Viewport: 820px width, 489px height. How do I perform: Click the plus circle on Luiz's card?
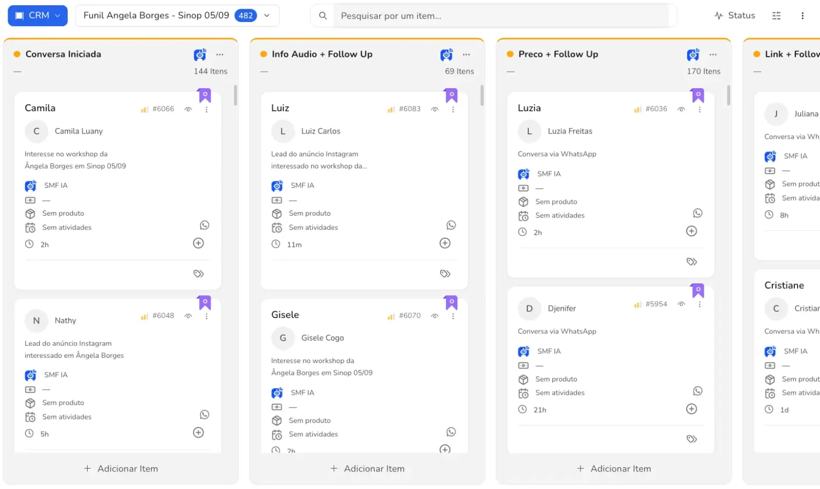(x=445, y=243)
